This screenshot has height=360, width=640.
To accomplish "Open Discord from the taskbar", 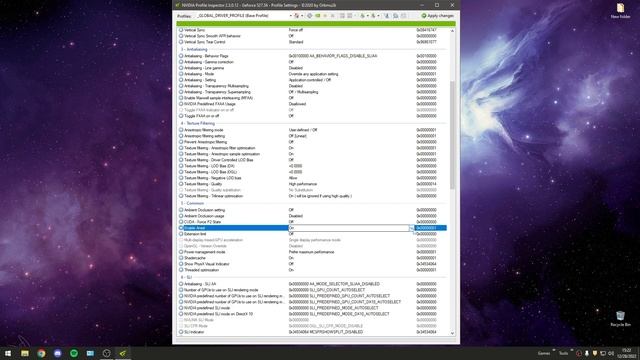I will (x=58, y=353).
